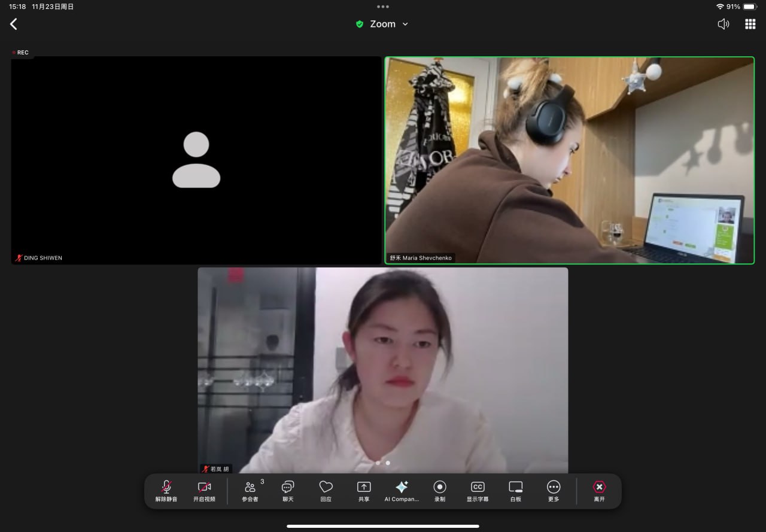The width and height of the screenshot is (766, 532).
Task: Tap the share screen icon (共享)
Action: point(364,491)
